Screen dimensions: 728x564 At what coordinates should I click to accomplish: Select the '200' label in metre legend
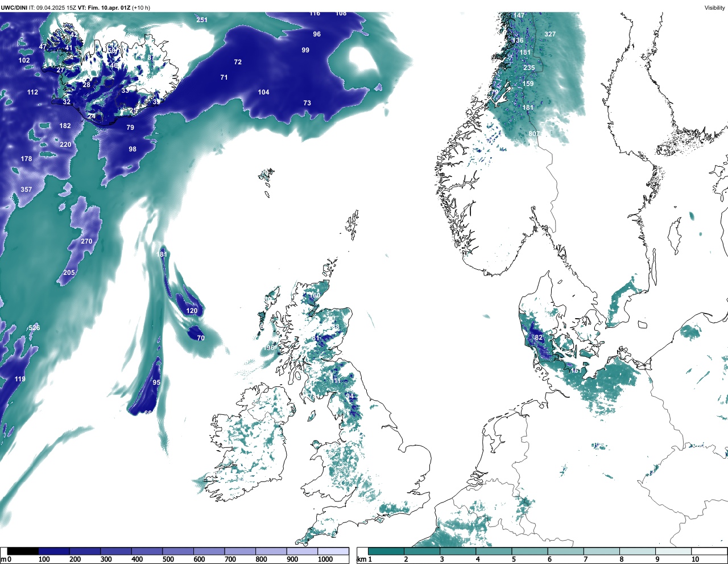coord(75,559)
